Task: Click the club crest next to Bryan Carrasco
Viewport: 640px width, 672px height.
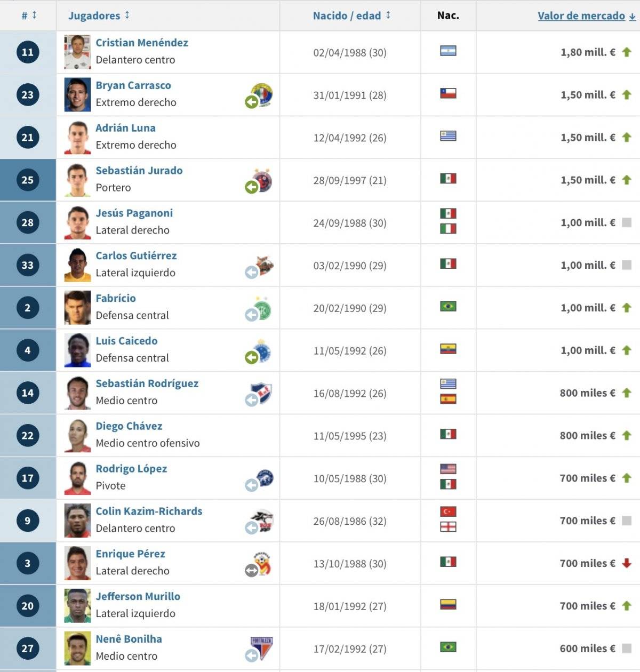Action: pyautogui.click(x=262, y=95)
